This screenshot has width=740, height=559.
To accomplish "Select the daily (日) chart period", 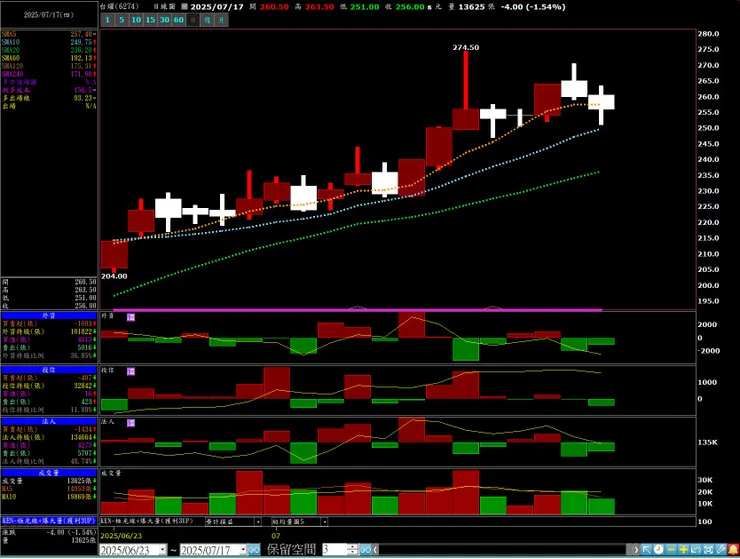I will [x=193, y=20].
